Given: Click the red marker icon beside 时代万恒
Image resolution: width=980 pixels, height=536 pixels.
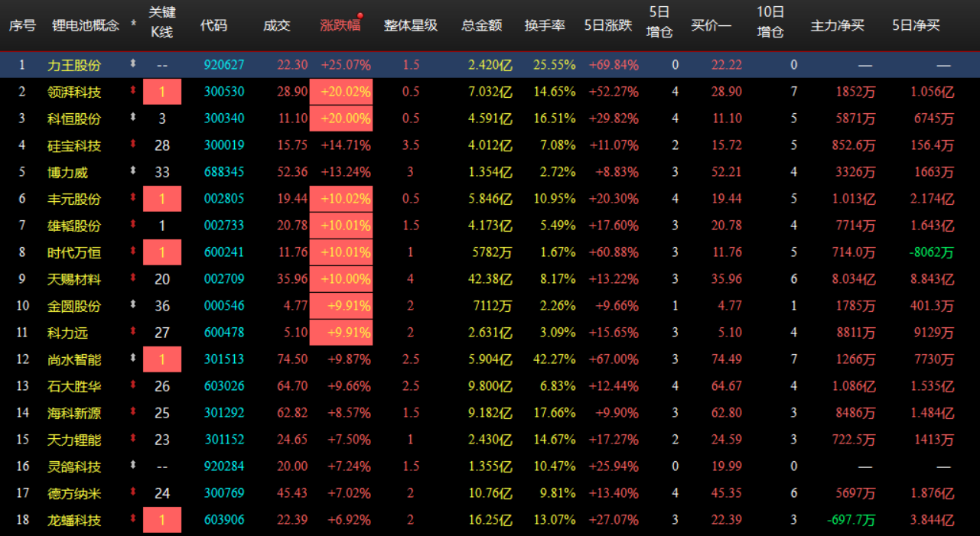Looking at the screenshot, I should point(134,252).
